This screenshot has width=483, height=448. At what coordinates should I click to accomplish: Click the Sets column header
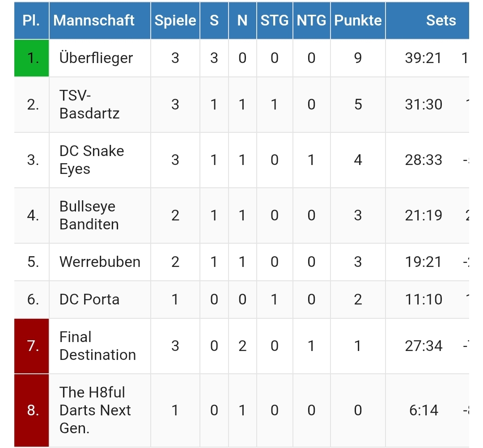tap(441, 21)
